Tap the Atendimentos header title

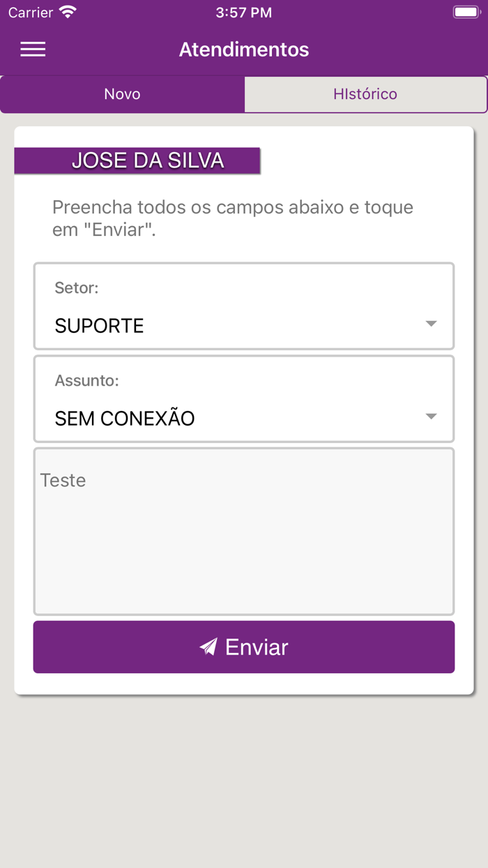[x=243, y=49]
